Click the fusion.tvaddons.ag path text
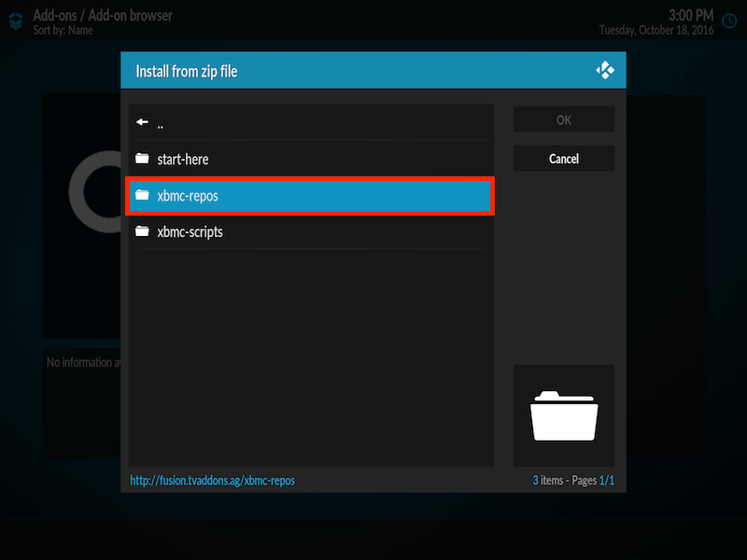This screenshot has width=747, height=560. click(x=213, y=481)
